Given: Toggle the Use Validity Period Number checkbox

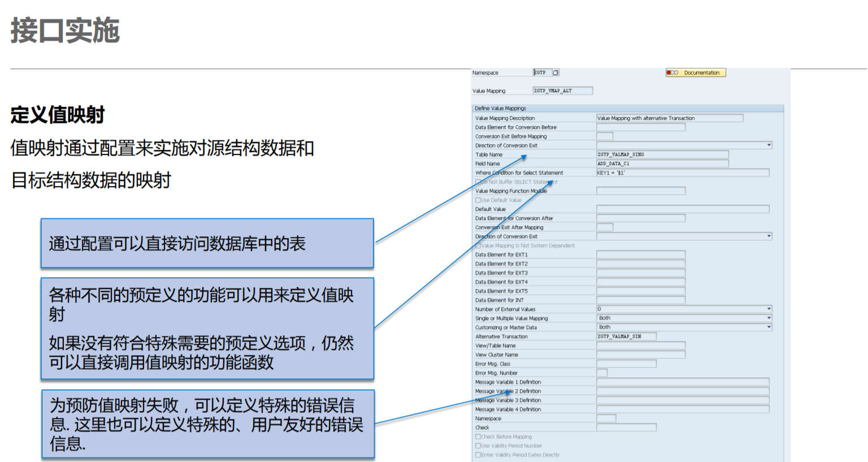Looking at the screenshot, I should [x=478, y=446].
